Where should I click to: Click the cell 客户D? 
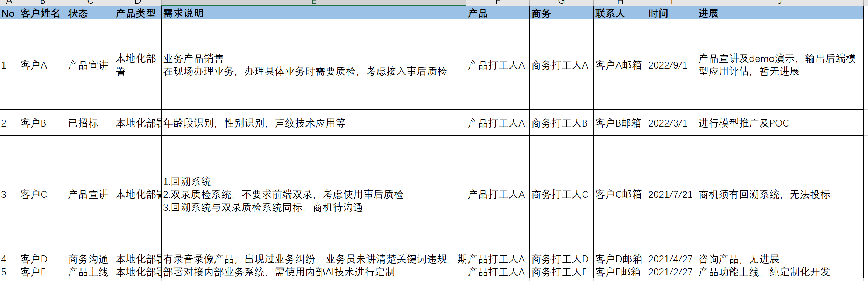tap(42, 259)
